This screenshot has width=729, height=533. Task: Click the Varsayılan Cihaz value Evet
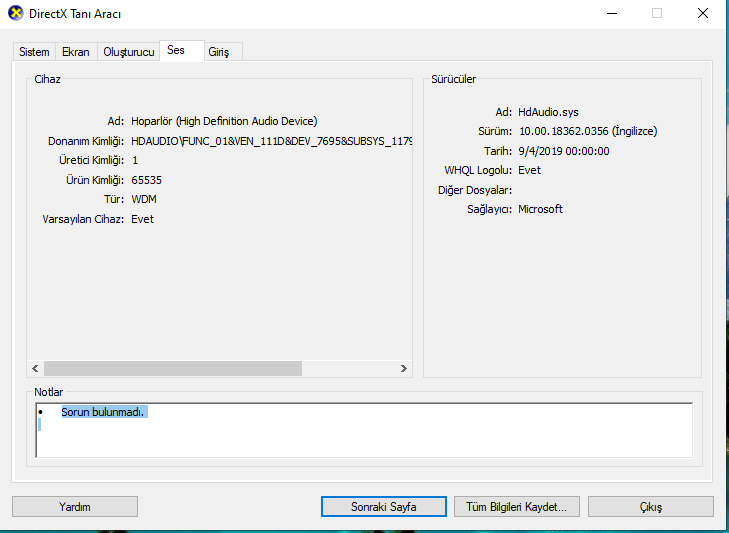[142, 219]
